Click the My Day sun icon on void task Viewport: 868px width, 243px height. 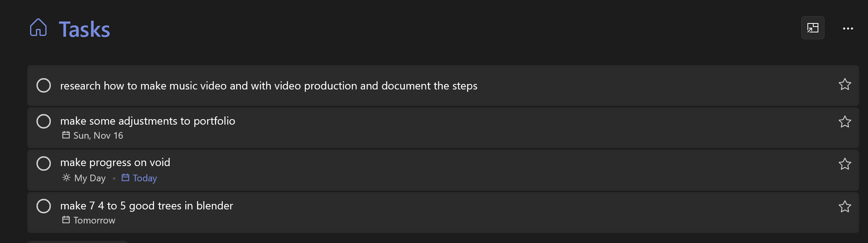[x=66, y=178]
